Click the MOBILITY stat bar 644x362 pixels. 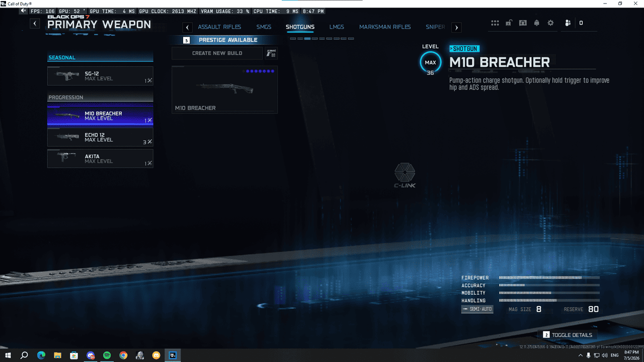(549, 293)
